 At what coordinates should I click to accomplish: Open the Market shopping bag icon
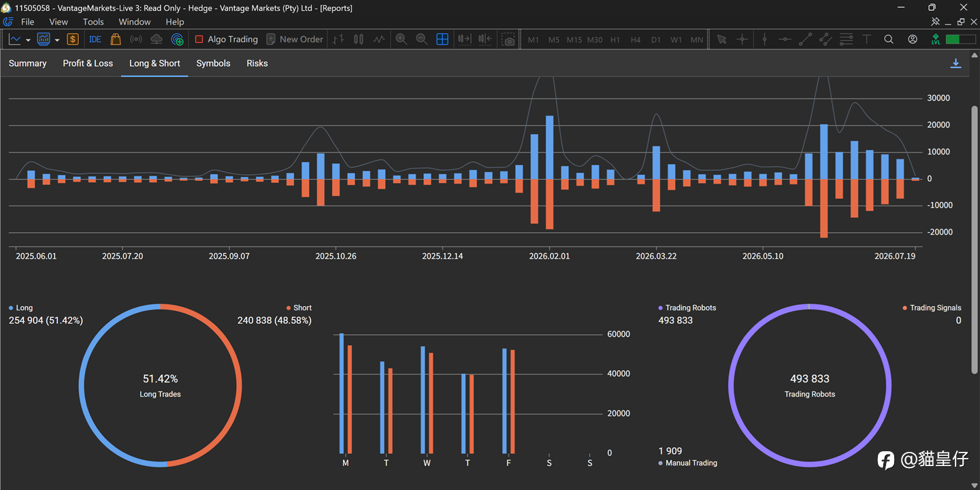[116, 39]
